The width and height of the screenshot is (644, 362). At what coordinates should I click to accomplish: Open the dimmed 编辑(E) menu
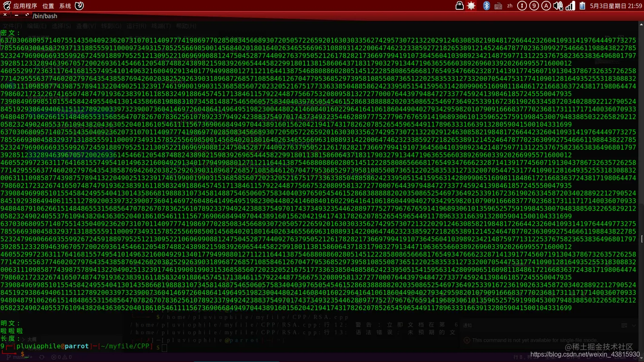coord(37,26)
